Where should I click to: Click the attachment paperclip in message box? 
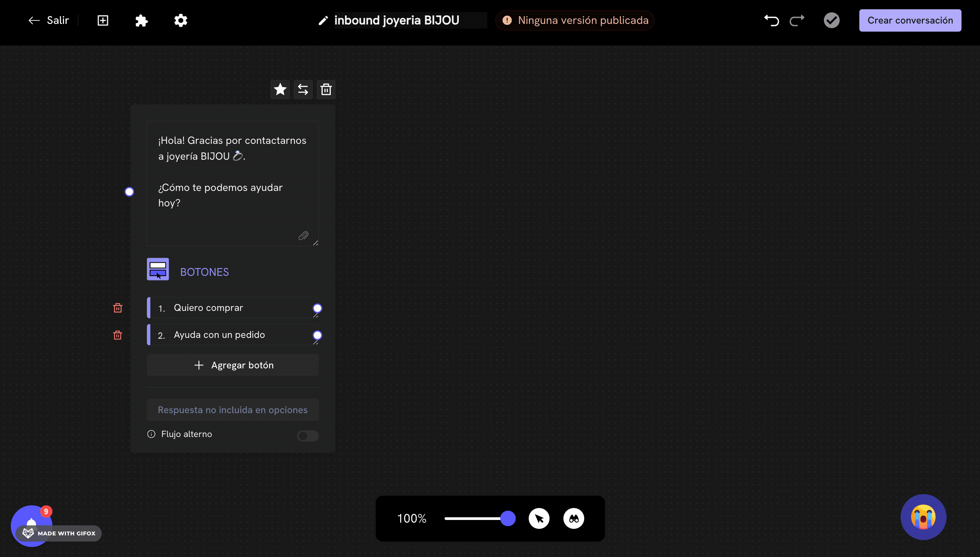303,236
